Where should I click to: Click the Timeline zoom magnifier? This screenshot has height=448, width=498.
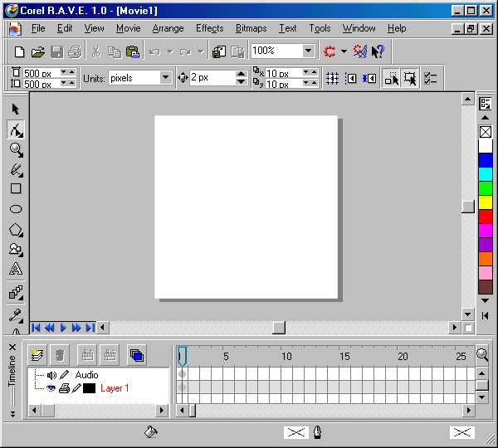(x=482, y=354)
